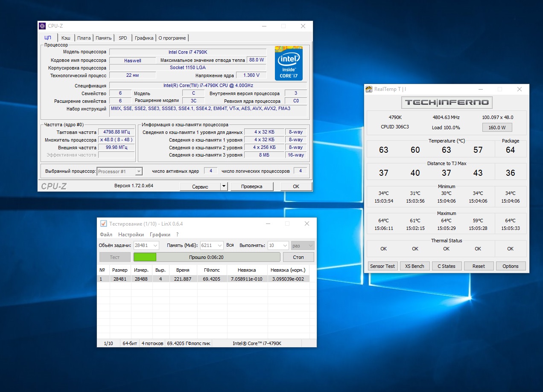This screenshot has width=543, height=392.
Task: Click the CPU-Z title bar app icon
Action: [42, 26]
